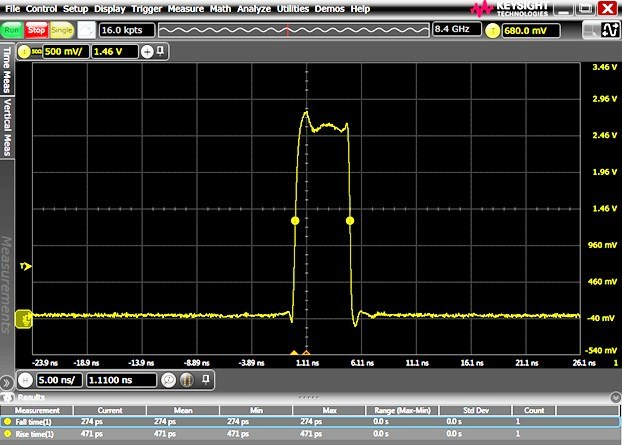Click the Min column header
The height and width of the screenshot is (445, 622).
(256, 410)
